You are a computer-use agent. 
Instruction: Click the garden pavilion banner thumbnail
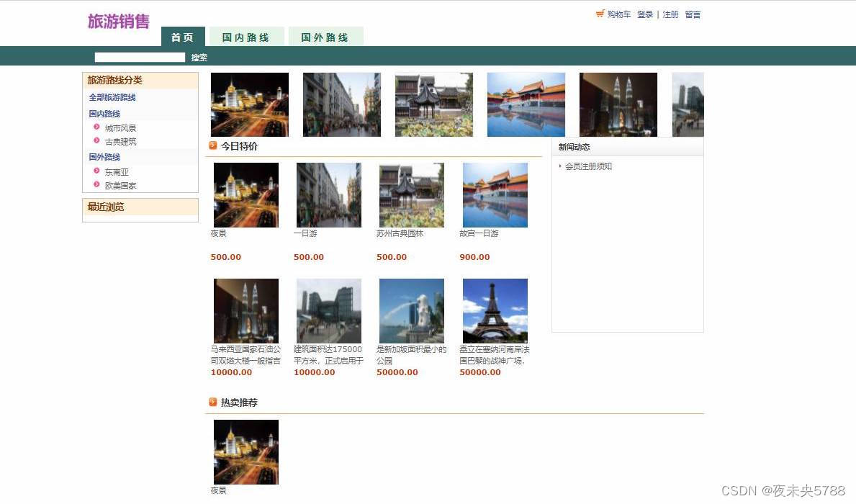(434, 104)
